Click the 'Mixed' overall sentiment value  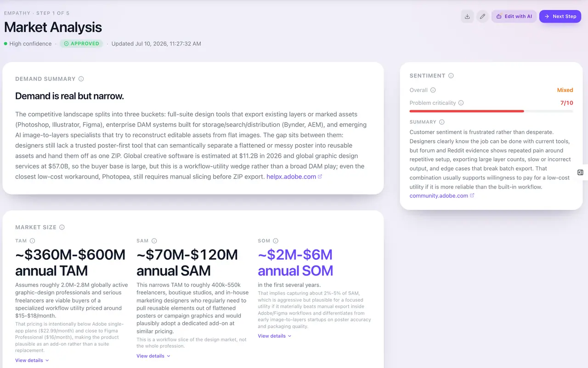[x=565, y=90]
